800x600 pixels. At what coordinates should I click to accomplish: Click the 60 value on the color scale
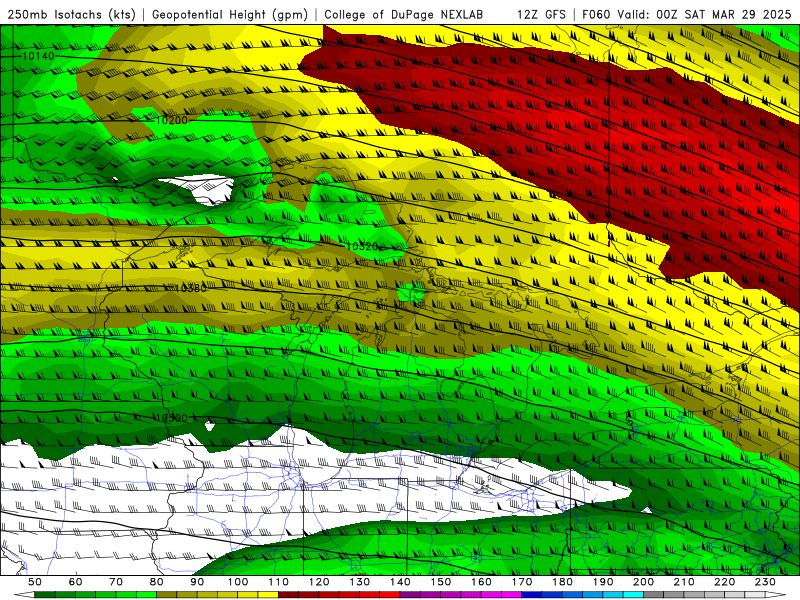(x=76, y=582)
